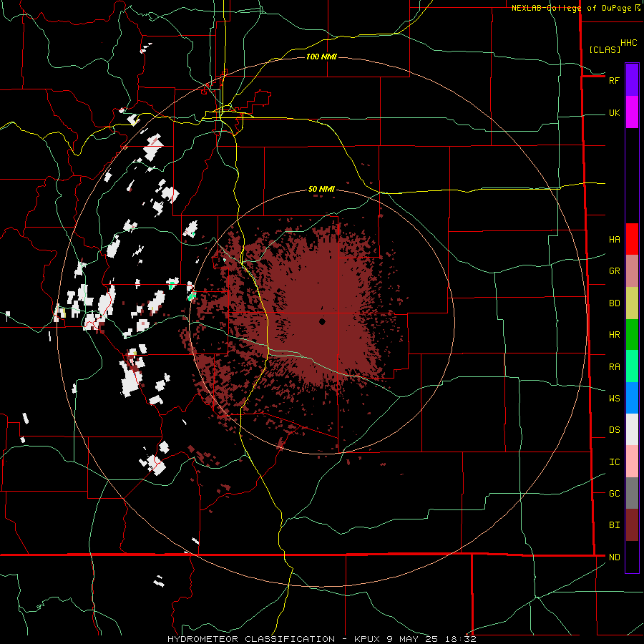Screen dimensions: 644x644
Task: Select the BD yellow legend swatch
Action: (632, 303)
